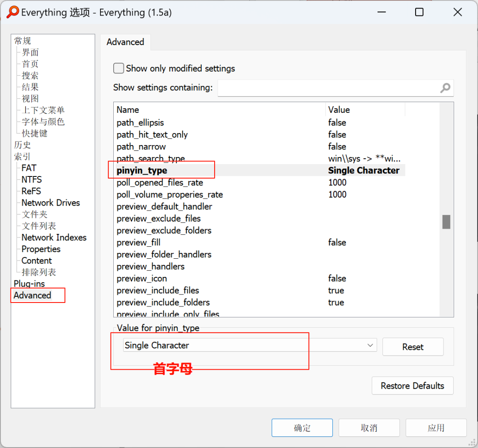Image resolution: width=478 pixels, height=448 pixels.
Task: Close the Everything options dialog
Action: coord(458,12)
